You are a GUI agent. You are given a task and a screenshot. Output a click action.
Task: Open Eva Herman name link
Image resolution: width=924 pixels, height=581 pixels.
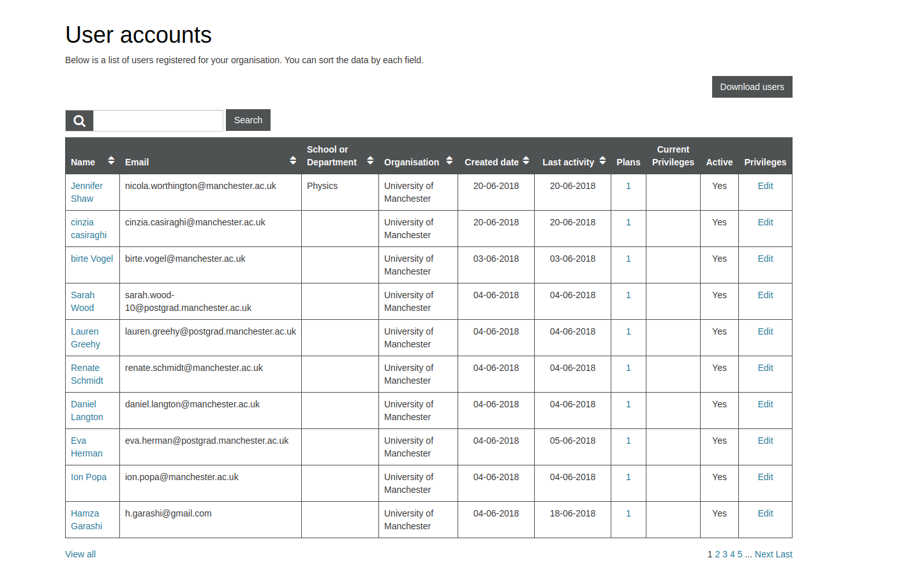(x=87, y=447)
